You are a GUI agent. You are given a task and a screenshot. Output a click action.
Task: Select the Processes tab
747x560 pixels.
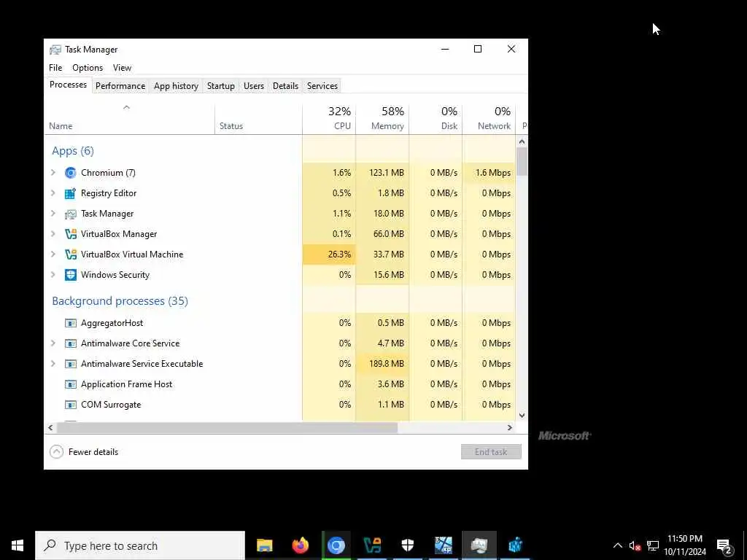(x=68, y=85)
